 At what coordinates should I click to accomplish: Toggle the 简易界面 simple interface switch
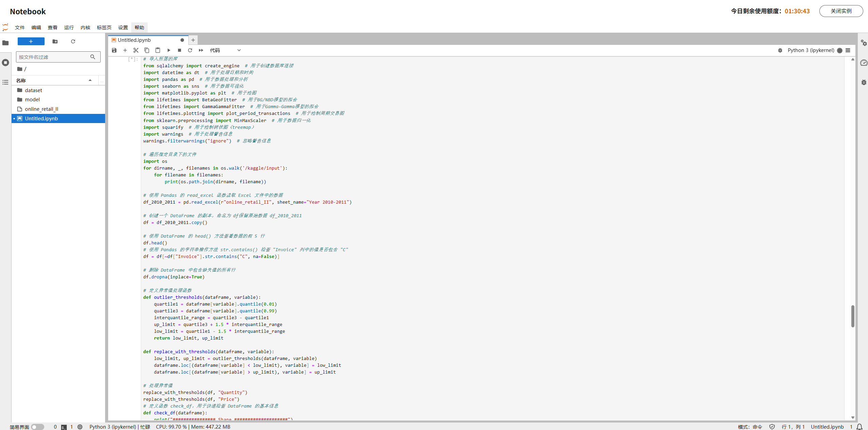[37, 427]
